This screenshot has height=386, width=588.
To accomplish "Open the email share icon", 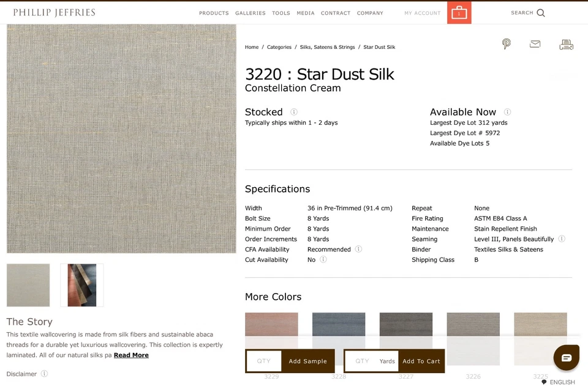I will click(535, 43).
